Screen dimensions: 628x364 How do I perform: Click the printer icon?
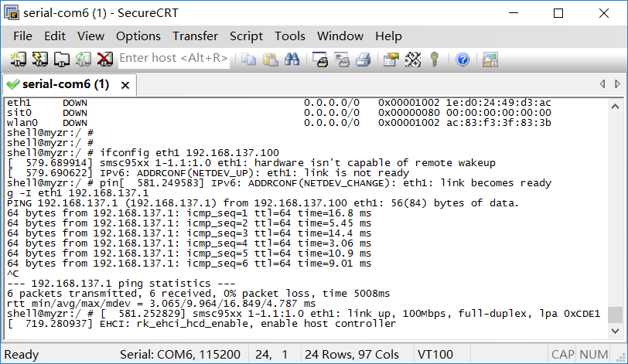click(x=363, y=60)
